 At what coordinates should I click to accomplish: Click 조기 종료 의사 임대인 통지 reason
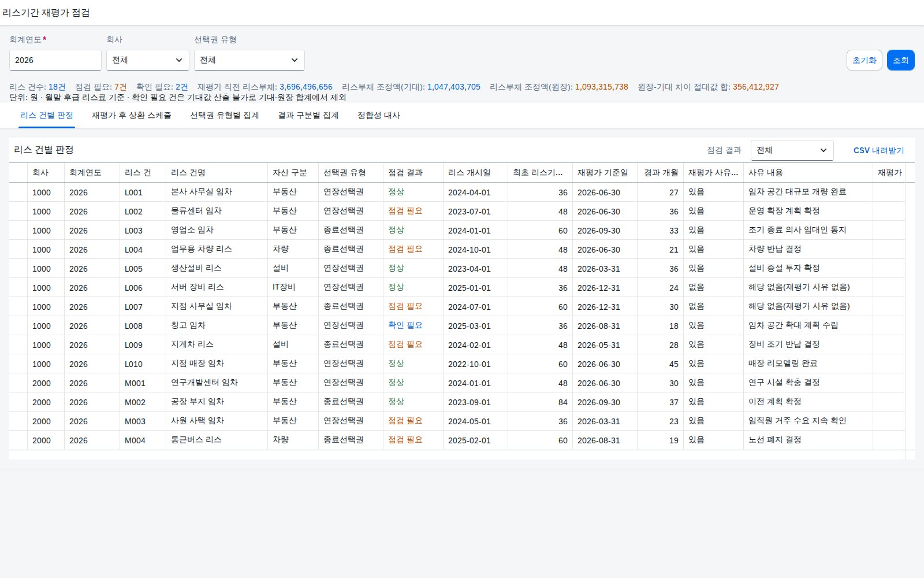(x=808, y=230)
